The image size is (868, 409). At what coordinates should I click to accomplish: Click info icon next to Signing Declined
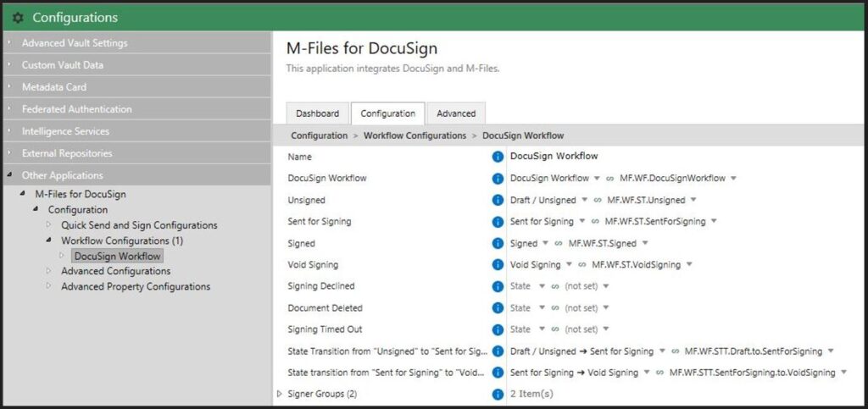click(x=498, y=286)
